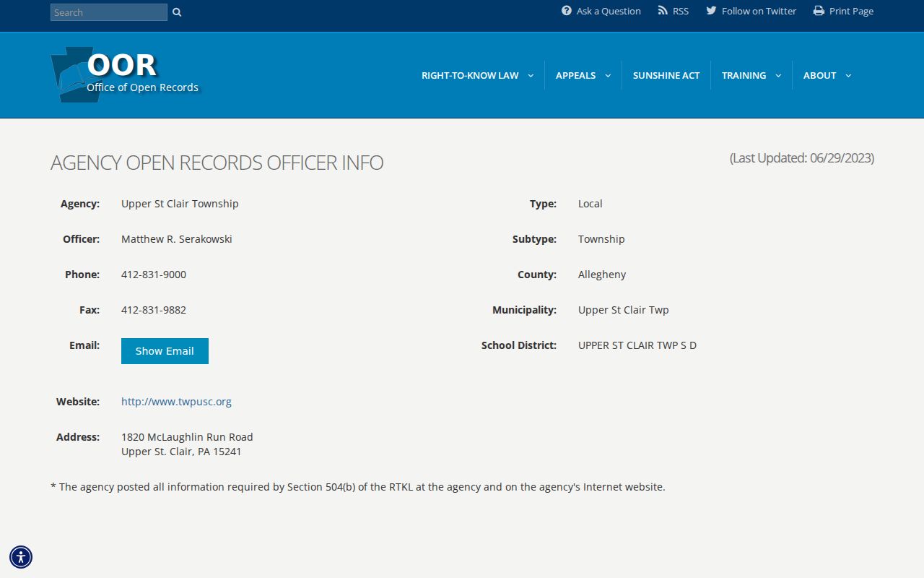The image size is (924, 578).
Task: Open the About menu item
Action: (x=819, y=75)
